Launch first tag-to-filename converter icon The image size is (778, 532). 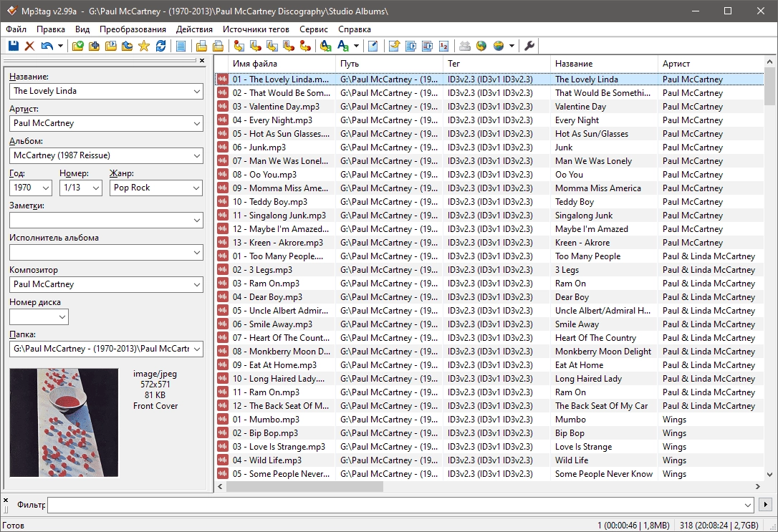pyautogui.click(x=239, y=46)
